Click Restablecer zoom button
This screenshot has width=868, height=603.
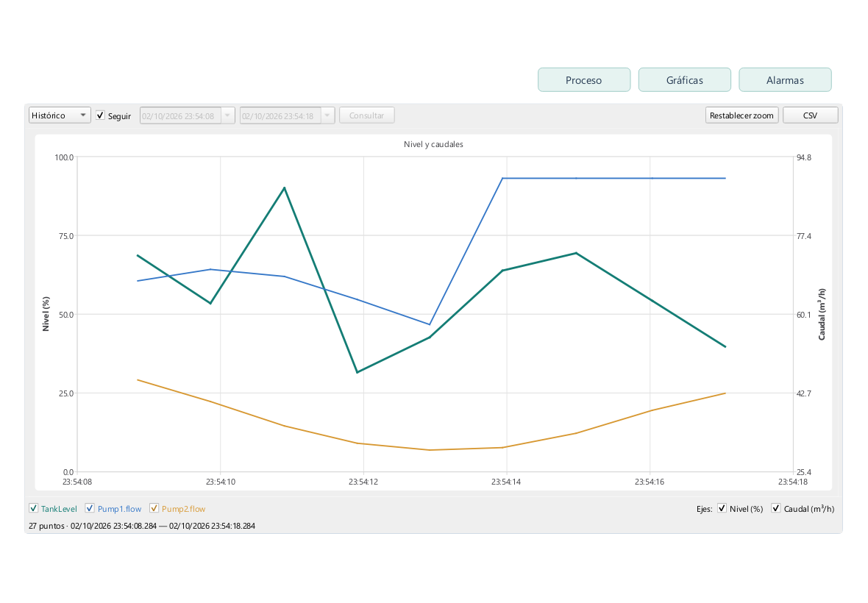pos(741,115)
